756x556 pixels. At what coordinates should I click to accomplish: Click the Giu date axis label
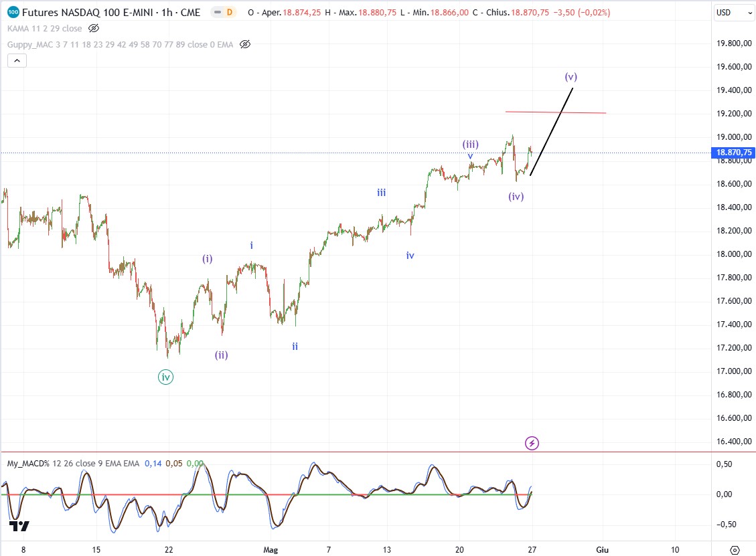click(602, 550)
